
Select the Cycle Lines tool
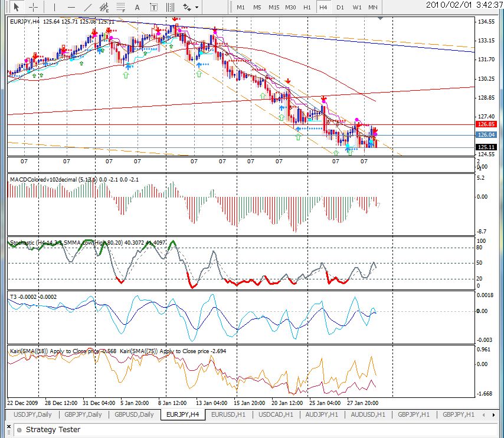point(170,7)
